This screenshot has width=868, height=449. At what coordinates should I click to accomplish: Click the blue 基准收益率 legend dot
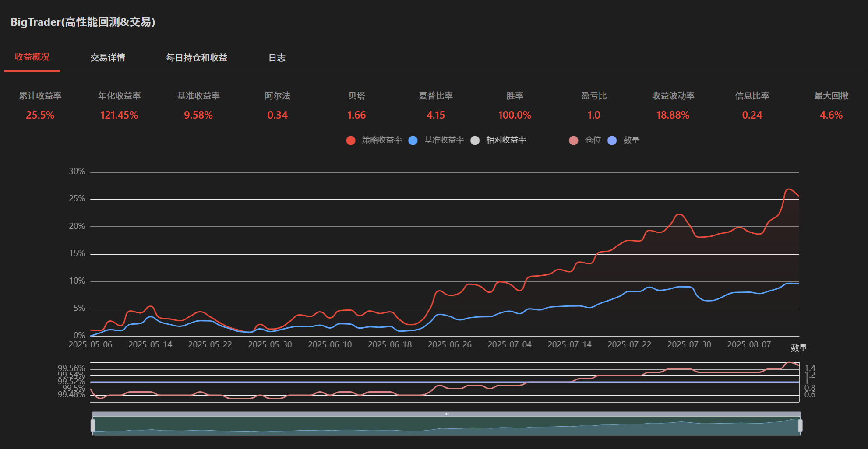(413, 140)
